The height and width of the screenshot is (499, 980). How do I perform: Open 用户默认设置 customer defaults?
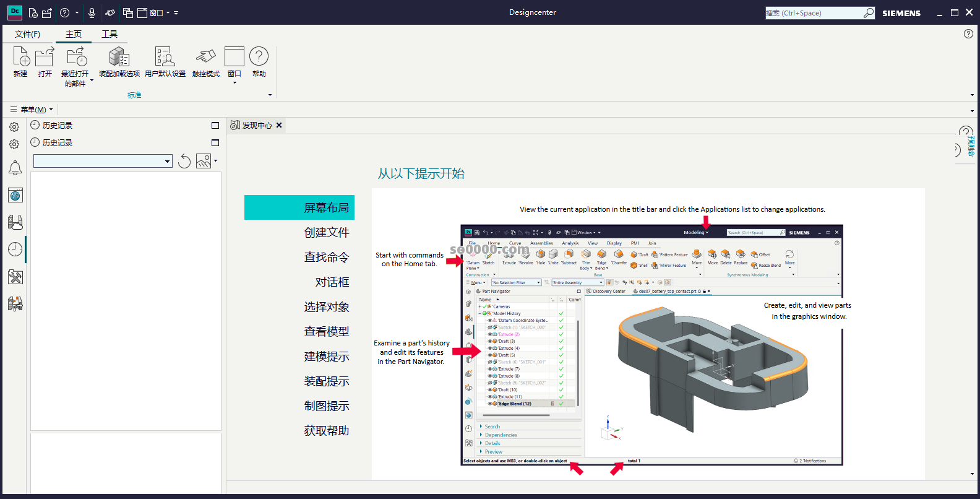coord(165,62)
